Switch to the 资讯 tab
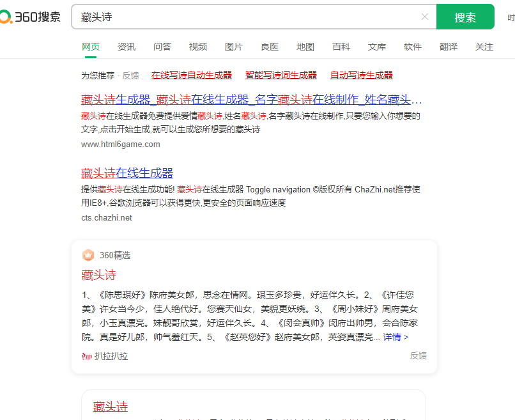The image size is (515, 420). pos(127,47)
